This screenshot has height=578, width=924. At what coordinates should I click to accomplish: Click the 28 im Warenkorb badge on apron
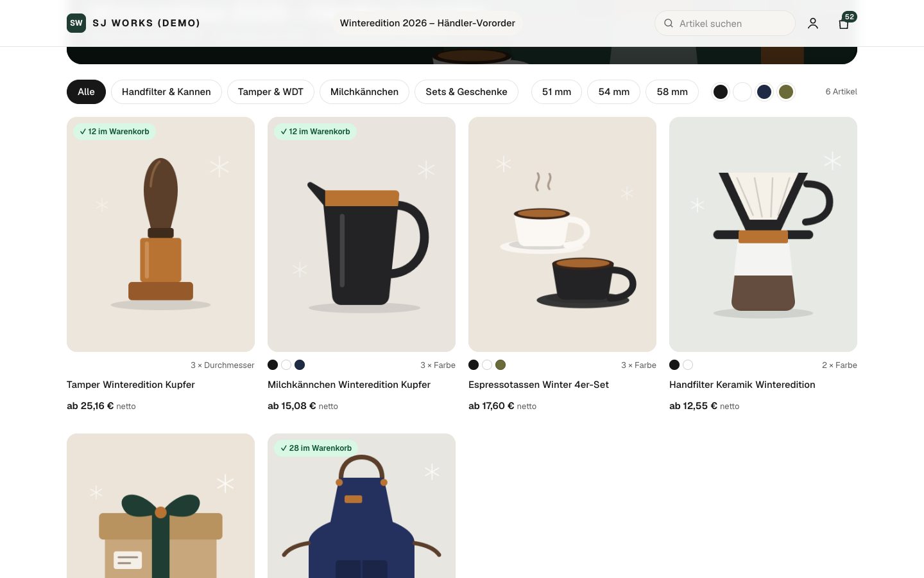click(x=316, y=448)
